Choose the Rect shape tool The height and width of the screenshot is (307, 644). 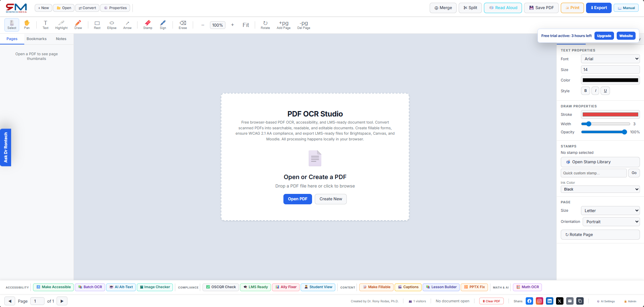click(97, 25)
